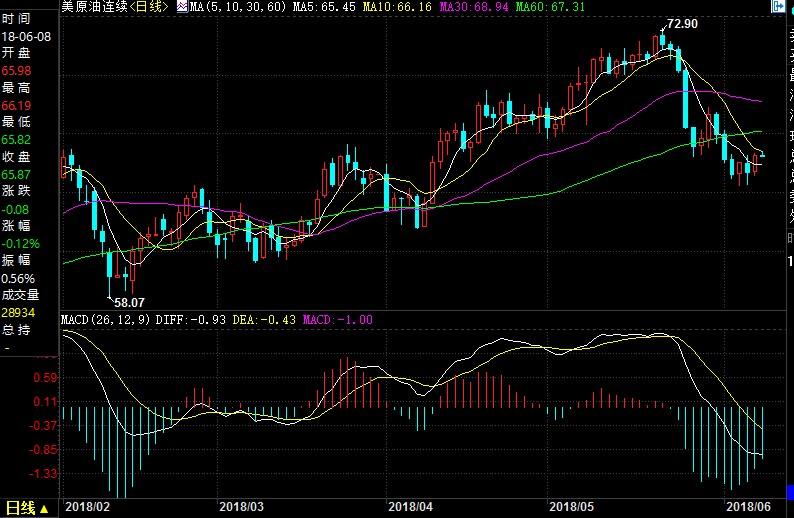The height and width of the screenshot is (518, 794).
Task: Click the MA30:68.94 value
Action: pos(473,7)
